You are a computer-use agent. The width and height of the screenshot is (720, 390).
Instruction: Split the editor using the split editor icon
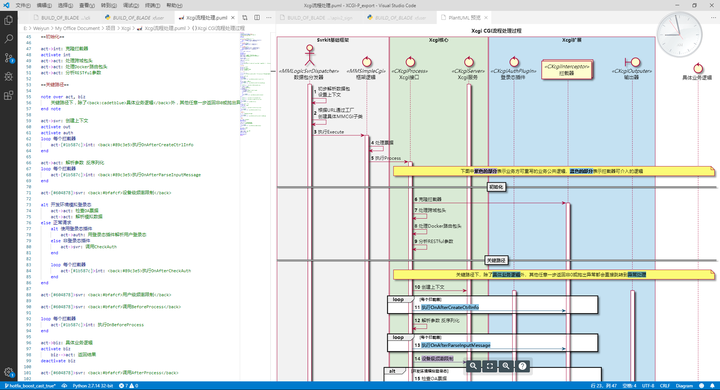tap(257, 17)
